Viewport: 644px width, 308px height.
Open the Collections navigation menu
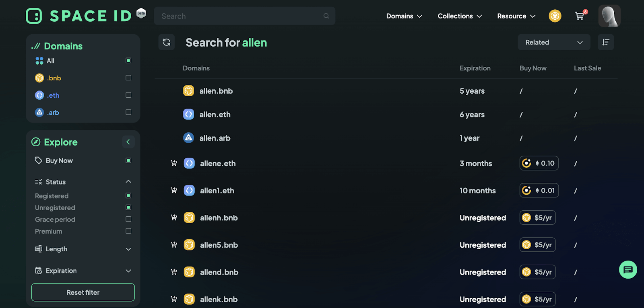(460, 16)
